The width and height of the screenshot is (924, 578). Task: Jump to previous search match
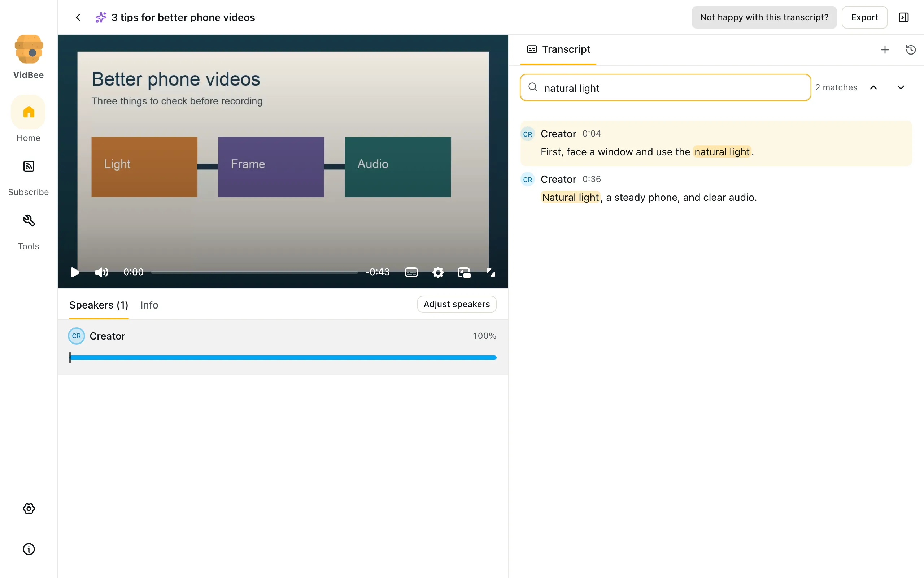coord(873,87)
